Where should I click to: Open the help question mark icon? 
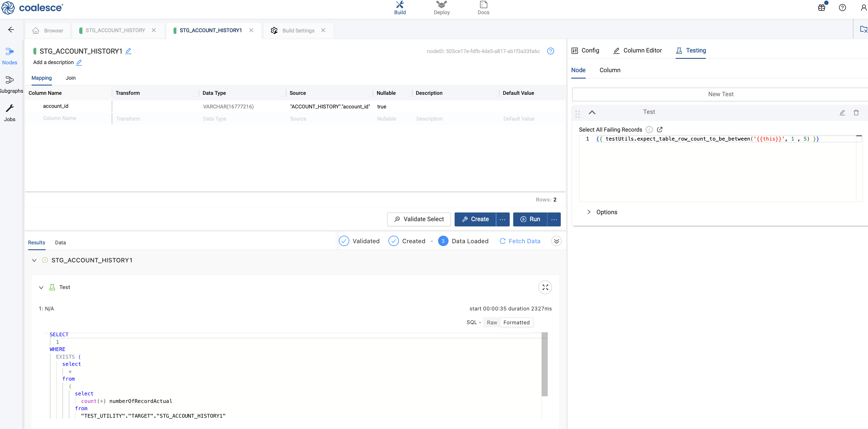point(842,8)
